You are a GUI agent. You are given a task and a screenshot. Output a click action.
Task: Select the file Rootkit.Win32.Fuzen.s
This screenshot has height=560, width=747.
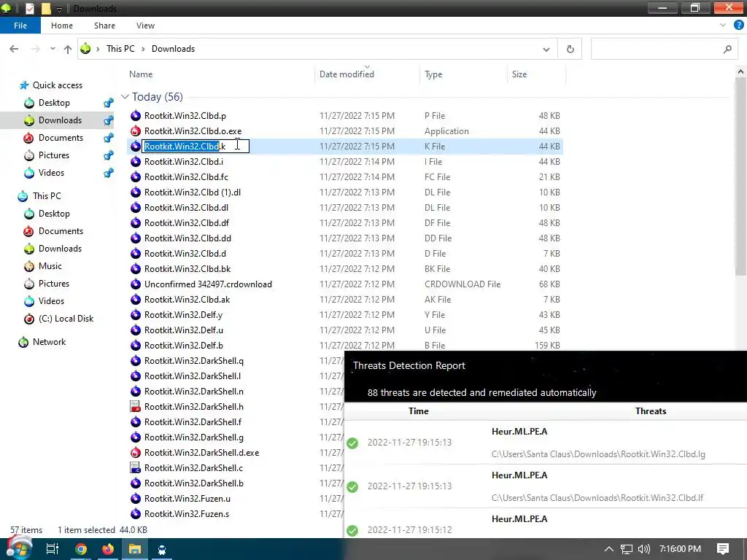tap(187, 514)
